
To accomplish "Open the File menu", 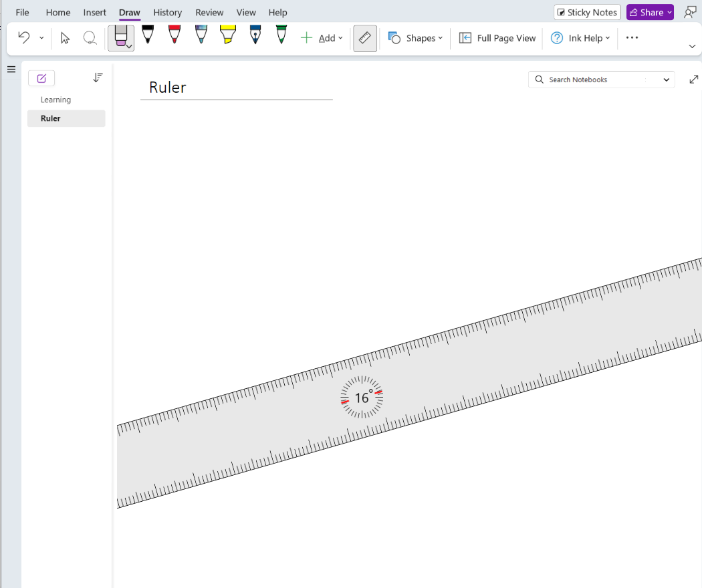I will click(22, 13).
